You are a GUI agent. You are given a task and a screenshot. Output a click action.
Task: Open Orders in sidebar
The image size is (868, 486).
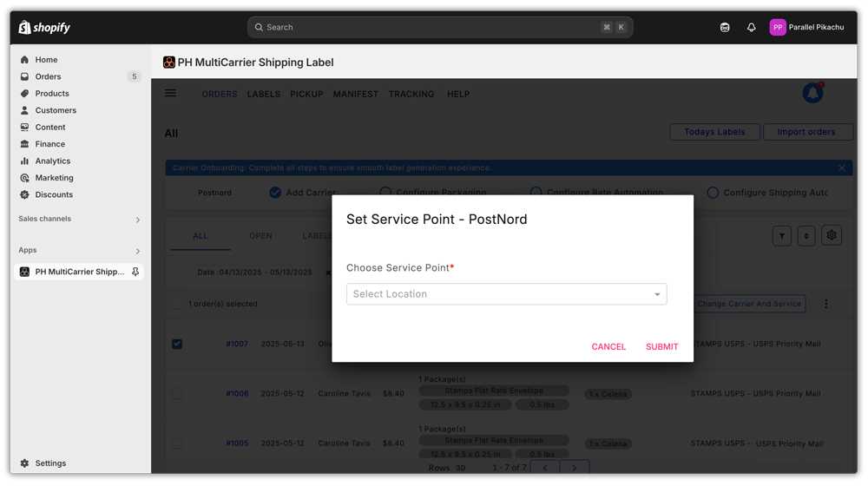click(48, 76)
